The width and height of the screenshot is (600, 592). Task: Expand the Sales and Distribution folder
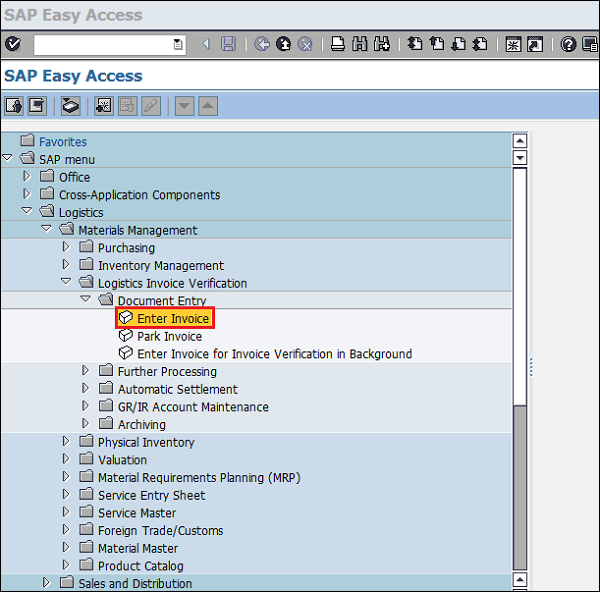tap(46, 582)
